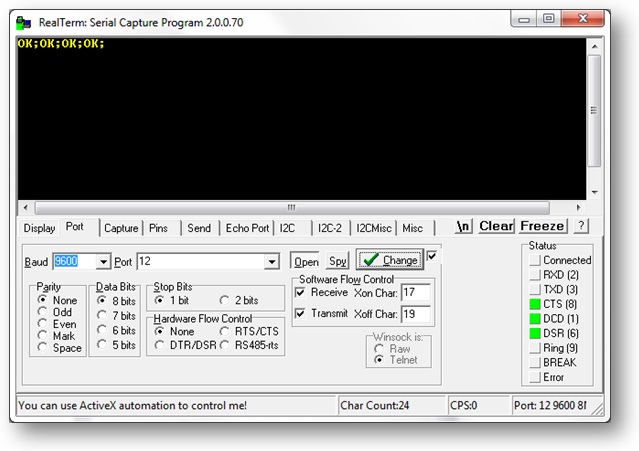Switch to the Pins tab
Viewport: 639px width, 451px height.
point(159,228)
